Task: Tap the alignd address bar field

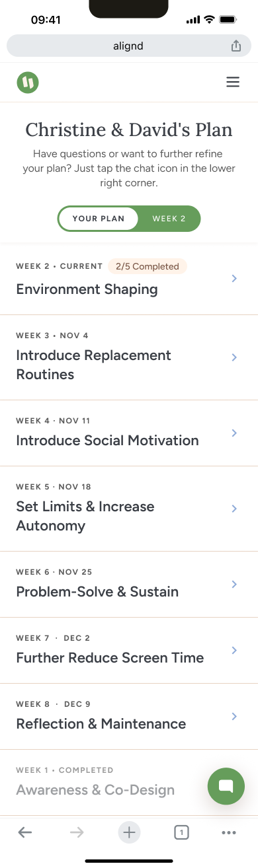Action: click(x=129, y=46)
